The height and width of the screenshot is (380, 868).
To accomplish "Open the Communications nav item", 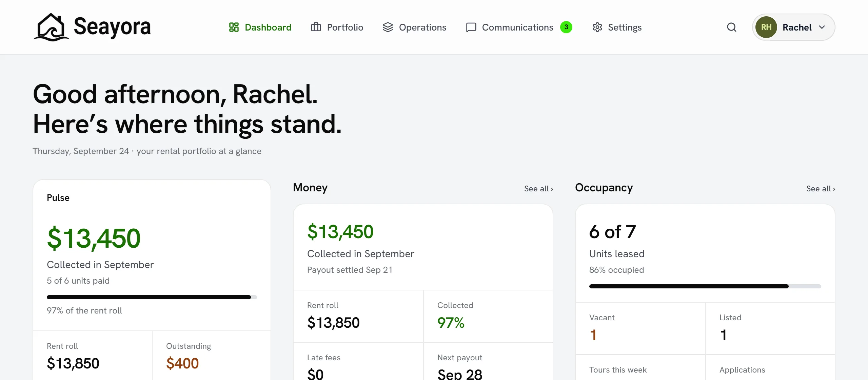I will tap(519, 27).
